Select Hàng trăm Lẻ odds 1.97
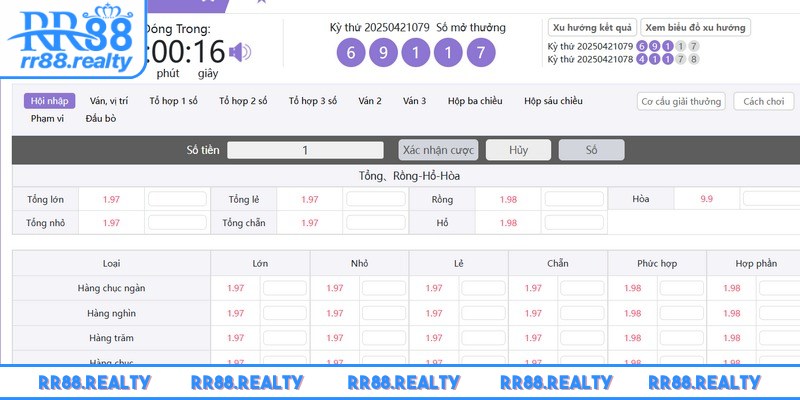 coord(434,338)
